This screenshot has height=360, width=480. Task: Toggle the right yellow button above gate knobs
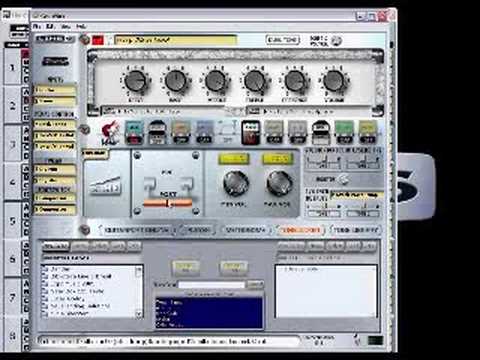(x=278, y=159)
